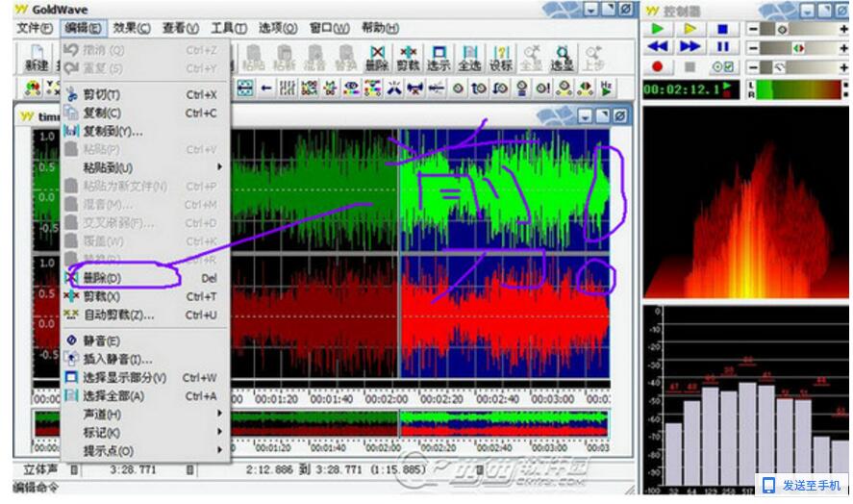853x504 pixels.
Task: Click the 删除 (Delete) toolbar icon
Action: coord(376,58)
